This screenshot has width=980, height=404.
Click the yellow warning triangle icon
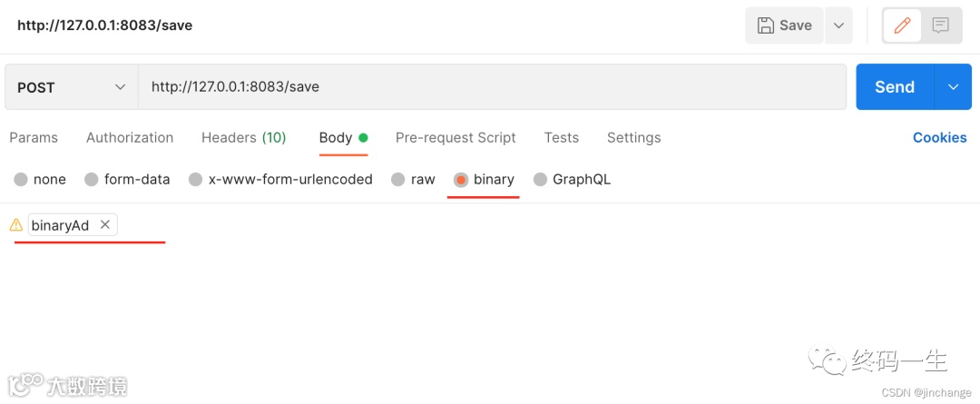pos(15,225)
